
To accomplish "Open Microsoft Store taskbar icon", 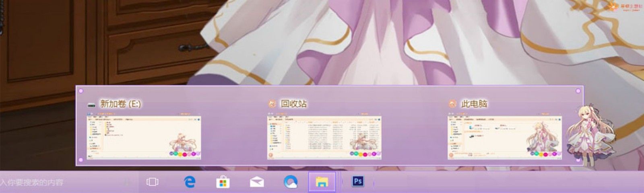I will click(223, 182).
